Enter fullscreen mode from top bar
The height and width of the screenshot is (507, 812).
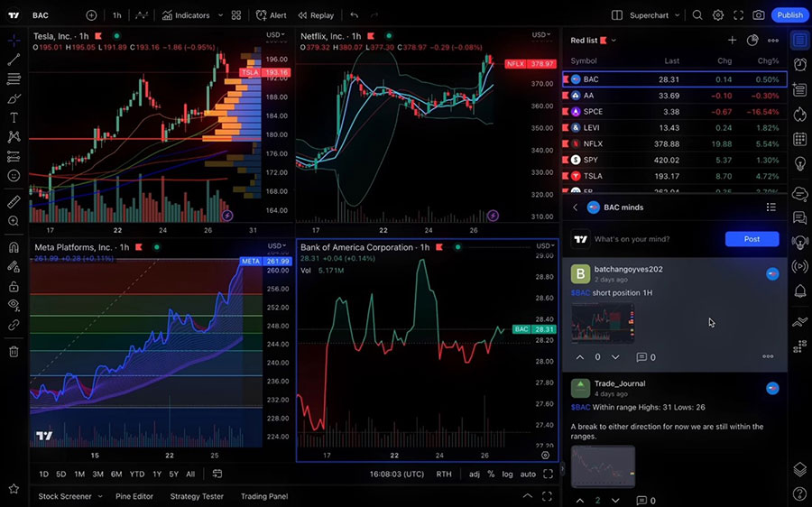click(x=738, y=15)
